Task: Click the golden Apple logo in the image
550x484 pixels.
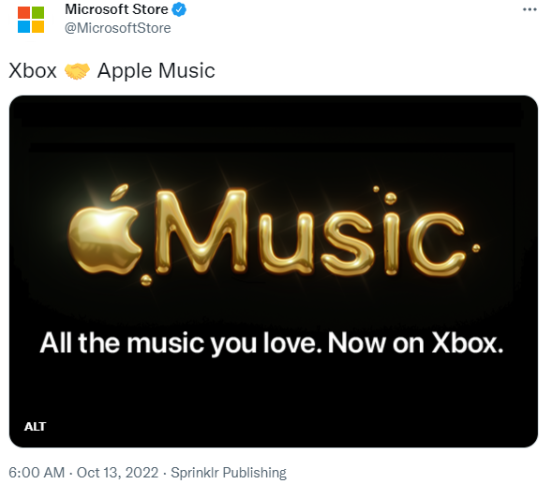Action: (105, 230)
